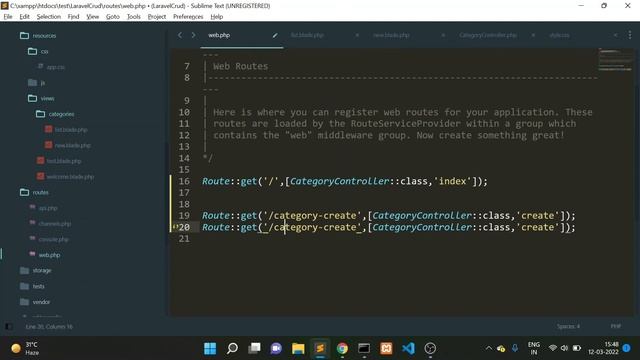Open the Project menu
Screen dimensions: 640x360
coord(157,17)
